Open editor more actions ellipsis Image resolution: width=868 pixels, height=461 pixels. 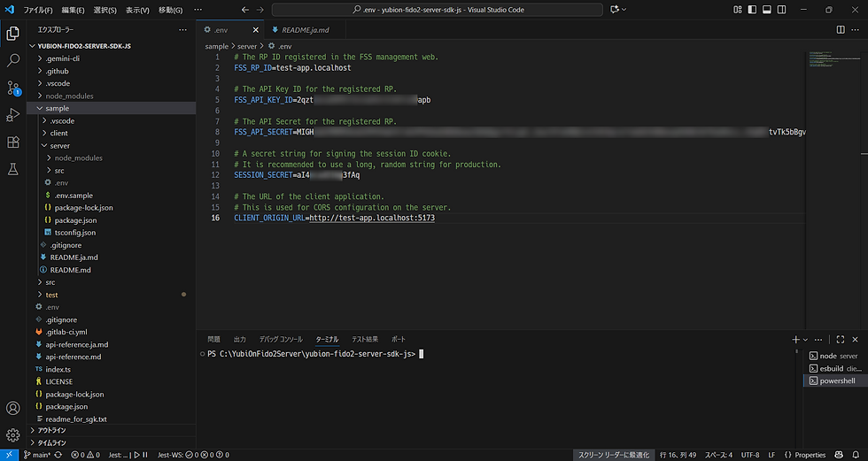(x=856, y=30)
